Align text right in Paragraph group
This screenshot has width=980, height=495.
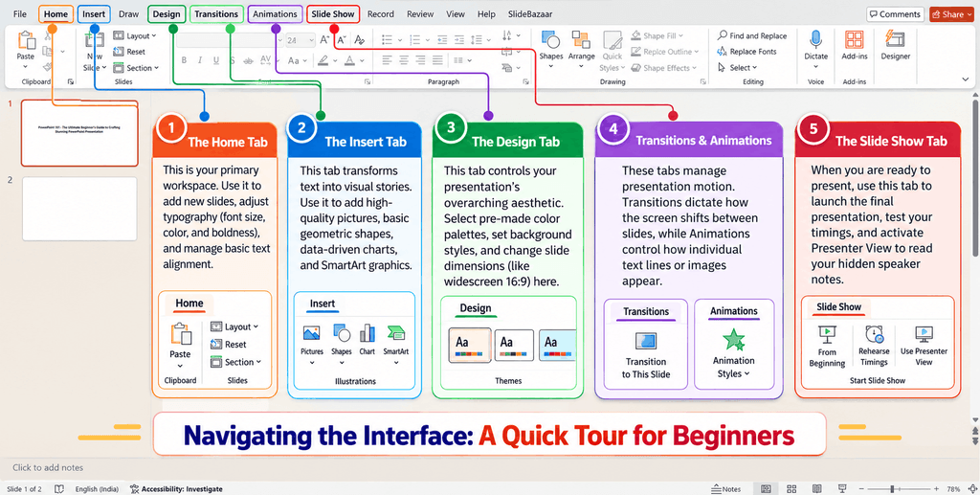pos(421,60)
